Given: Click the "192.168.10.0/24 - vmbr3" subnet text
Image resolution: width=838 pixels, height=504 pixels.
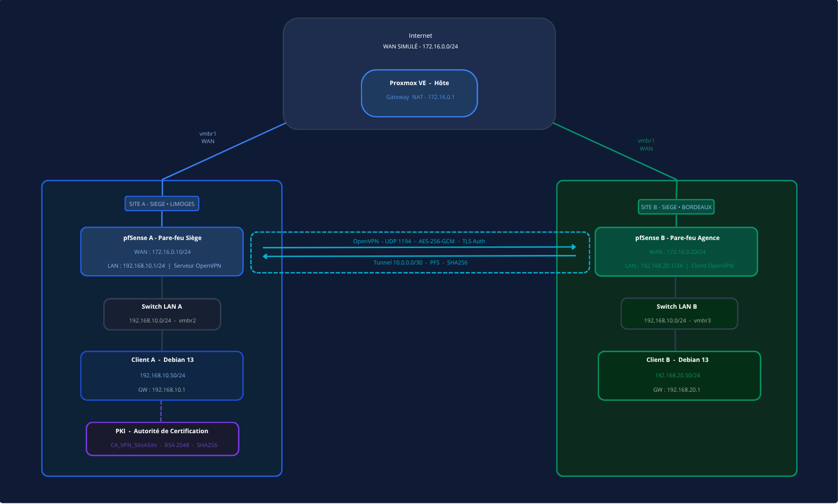Looking at the screenshot, I should 677,320.
